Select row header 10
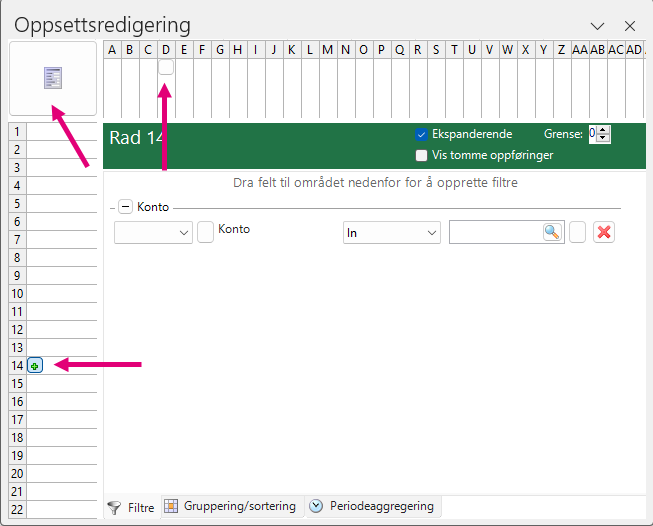The image size is (653, 526). 17,294
